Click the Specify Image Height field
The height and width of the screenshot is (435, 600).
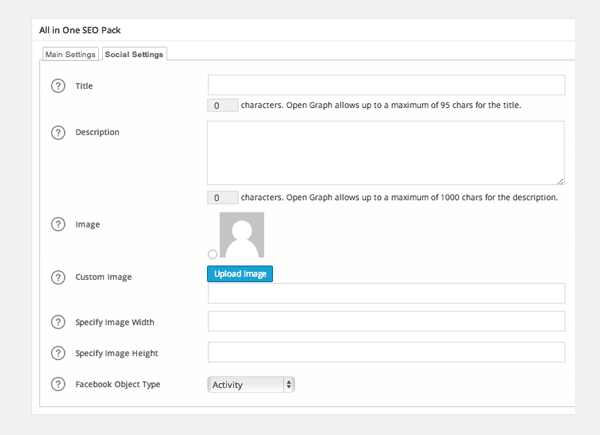click(x=386, y=352)
